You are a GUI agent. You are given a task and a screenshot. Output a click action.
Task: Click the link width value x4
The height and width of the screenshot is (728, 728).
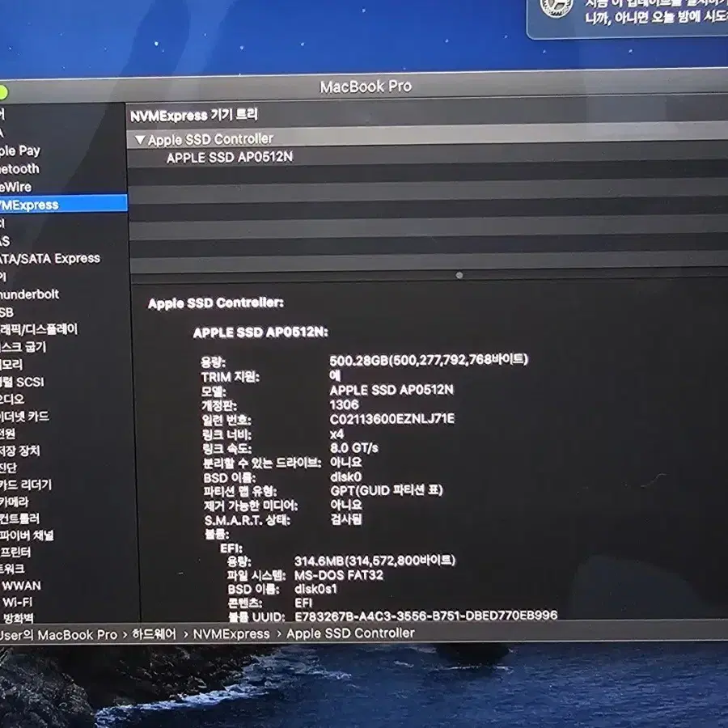pyautogui.click(x=337, y=434)
